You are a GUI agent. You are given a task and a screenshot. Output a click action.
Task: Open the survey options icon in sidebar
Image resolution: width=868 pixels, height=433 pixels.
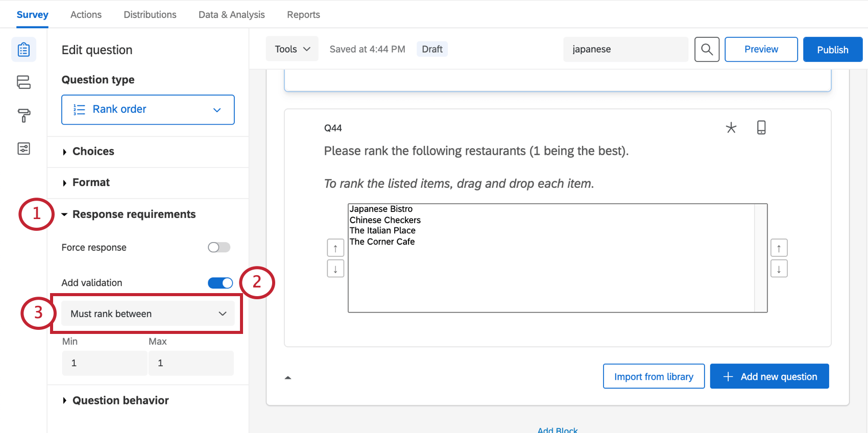(x=23, y=149)
